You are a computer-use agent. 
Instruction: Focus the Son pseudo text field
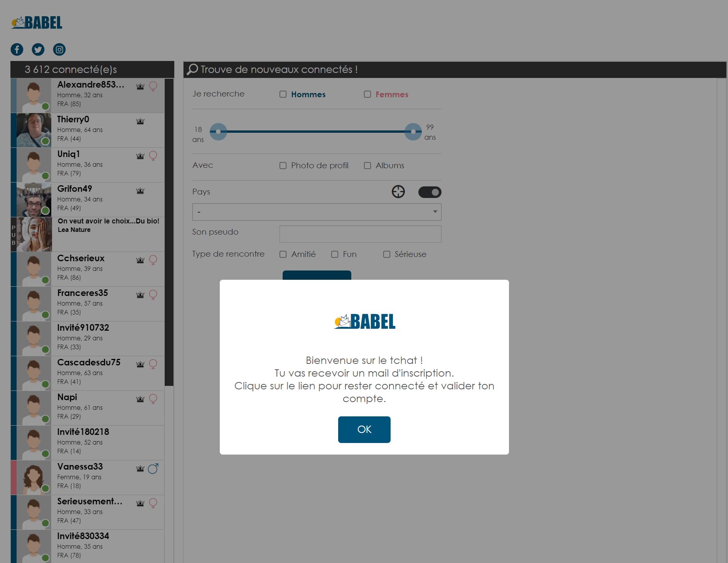[x=360, y=234]
